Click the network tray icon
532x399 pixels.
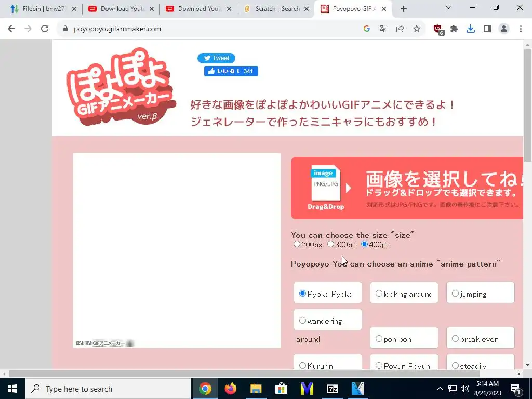[x=453, y=389]
